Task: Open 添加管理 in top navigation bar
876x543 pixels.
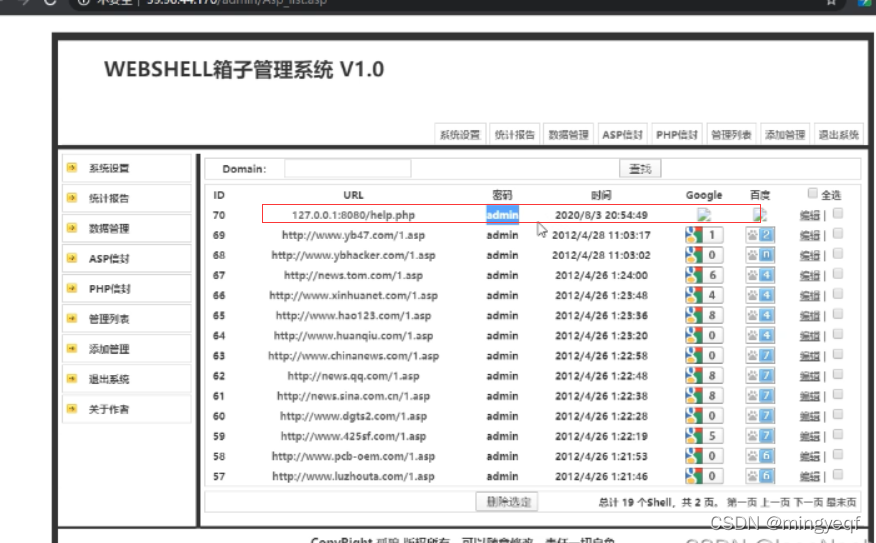Action: tap(785, 135)
